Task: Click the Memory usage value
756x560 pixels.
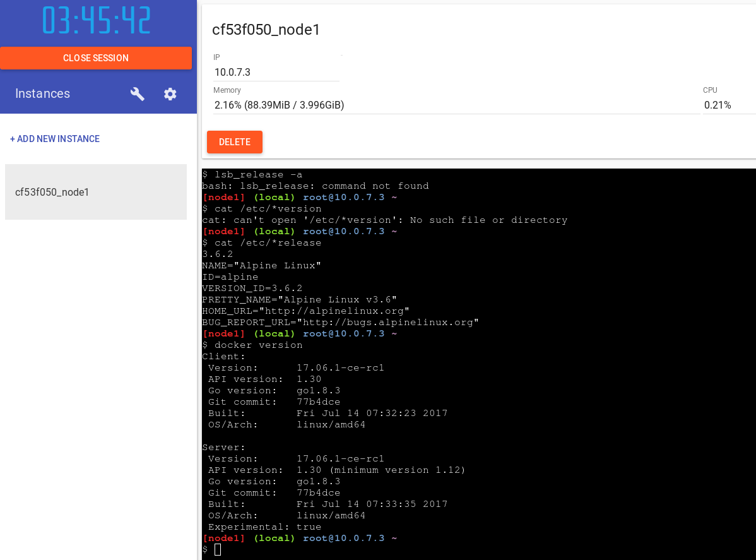Action: click(x=280, y=105)
